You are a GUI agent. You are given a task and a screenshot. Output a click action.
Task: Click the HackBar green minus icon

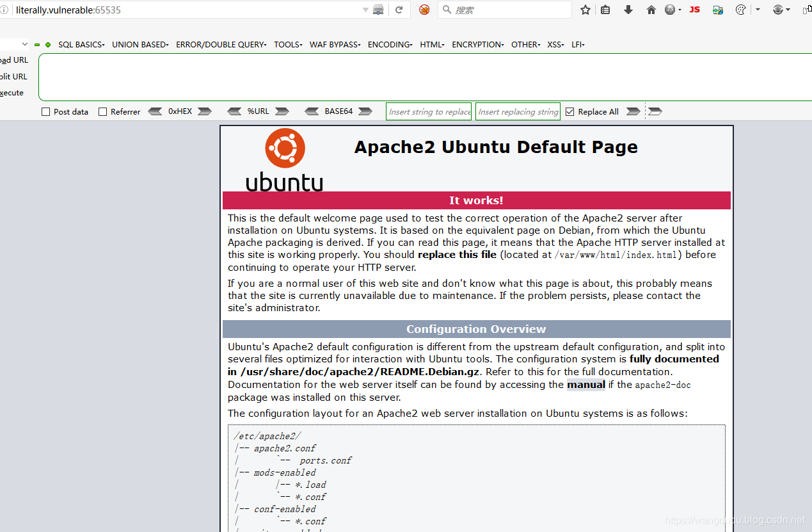point(37,45)
